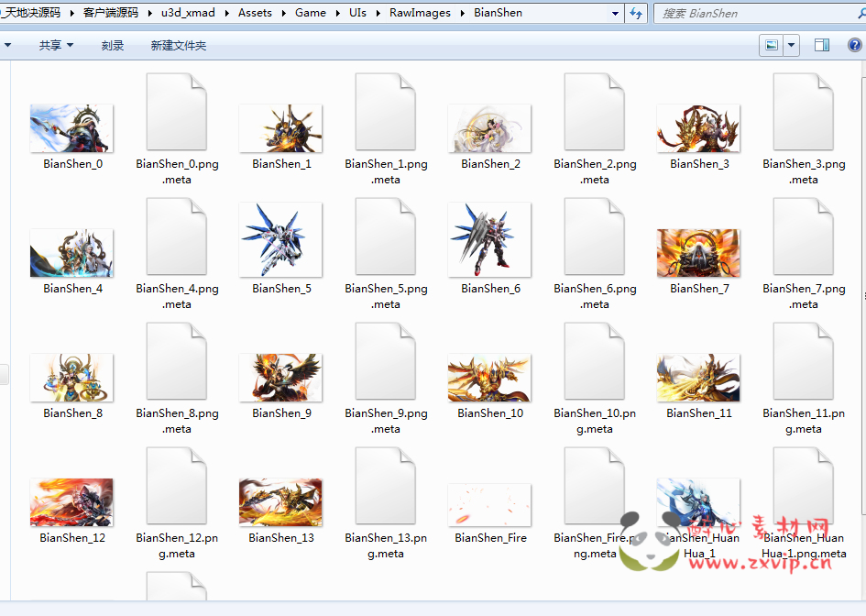Select the BianShen_5 image thumbnail
This screenshot has width=866, height=616.
click(x=280, y=240)
